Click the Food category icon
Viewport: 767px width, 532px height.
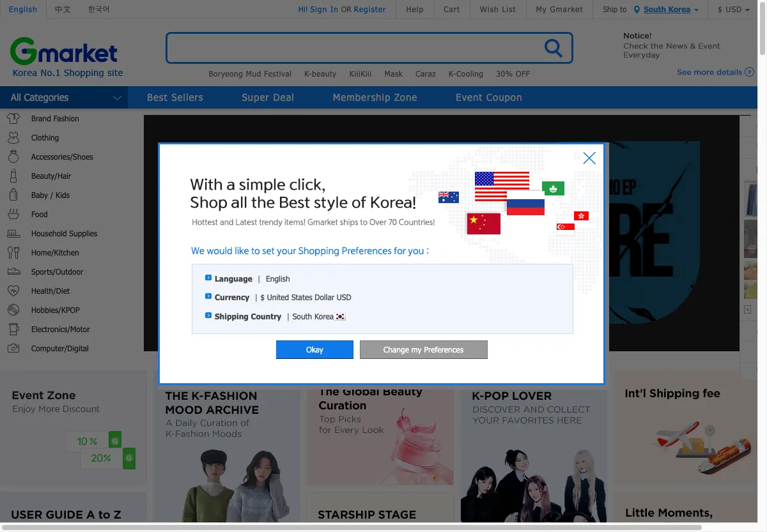(13, 214)
